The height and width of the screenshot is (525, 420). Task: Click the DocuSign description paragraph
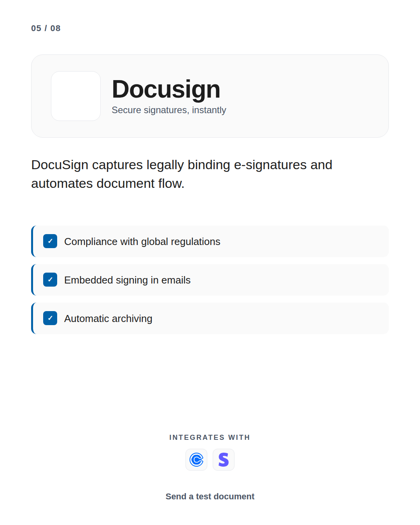182,174
